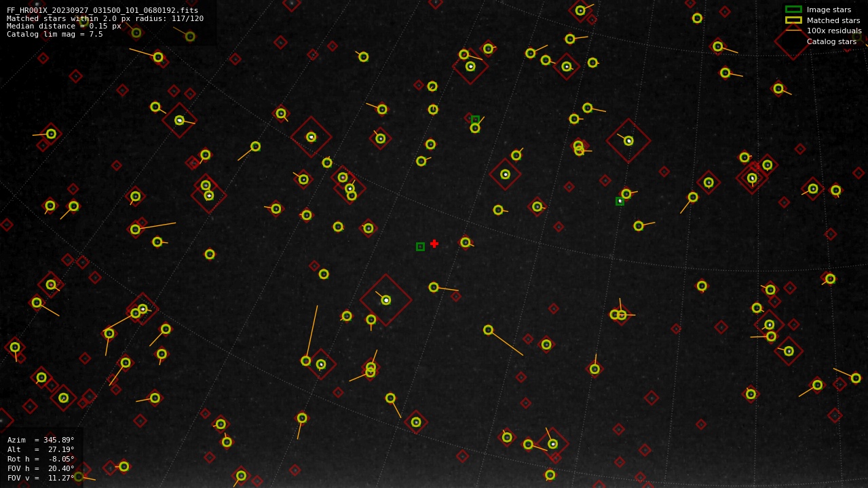Click the 'Azim = 345.89°' readout
868x488 pixels.
click(x=41, y=440)
